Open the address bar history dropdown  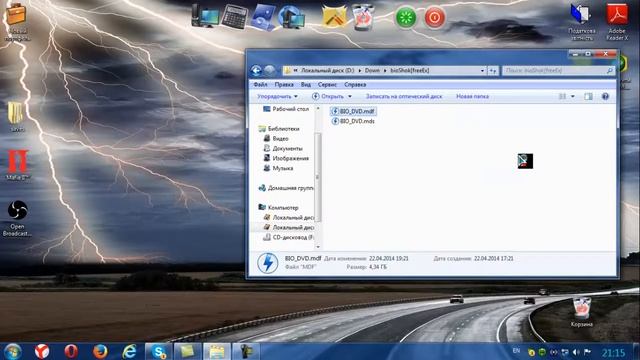pyautogui.click(x=482, y=71)
